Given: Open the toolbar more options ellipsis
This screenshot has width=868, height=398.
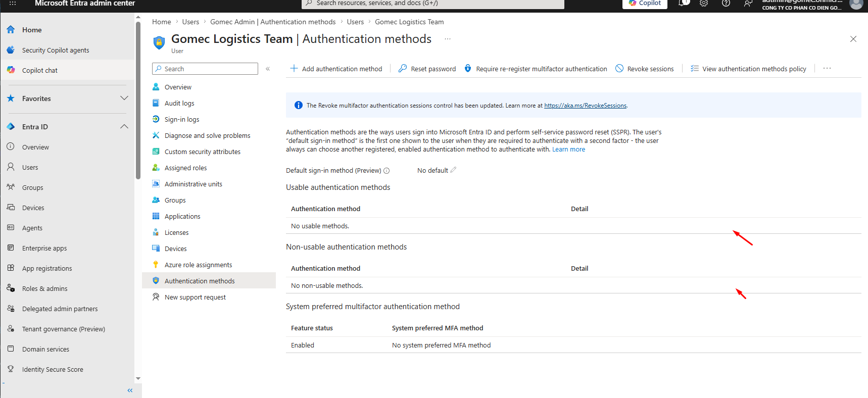Looking at the screenshot, I should tap(827, 68).
